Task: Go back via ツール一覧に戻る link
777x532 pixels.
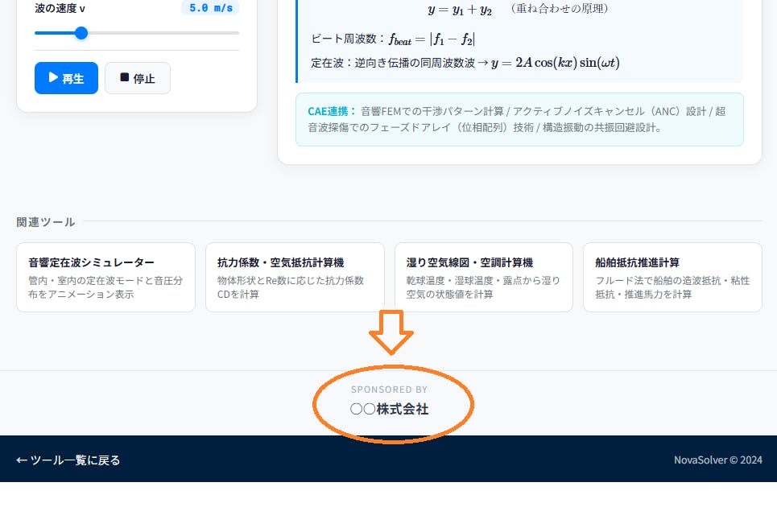Action: click(x=68, y=460)
